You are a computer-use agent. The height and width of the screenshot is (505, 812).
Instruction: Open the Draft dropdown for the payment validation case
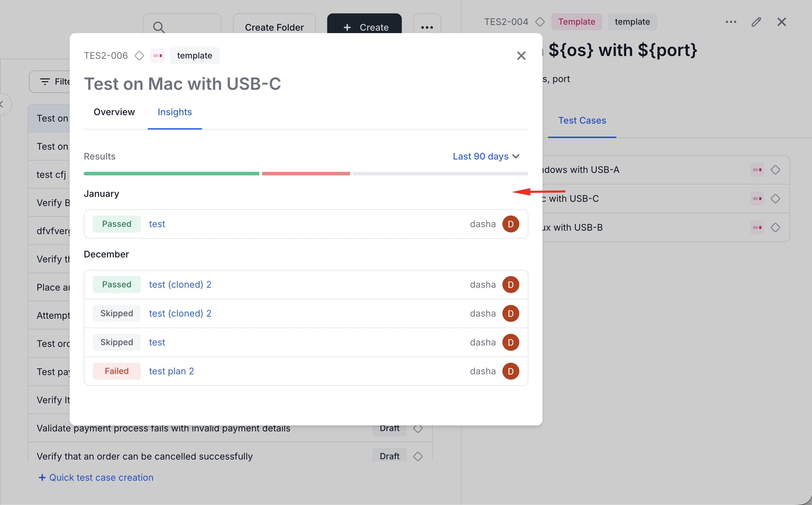[389, 428]
